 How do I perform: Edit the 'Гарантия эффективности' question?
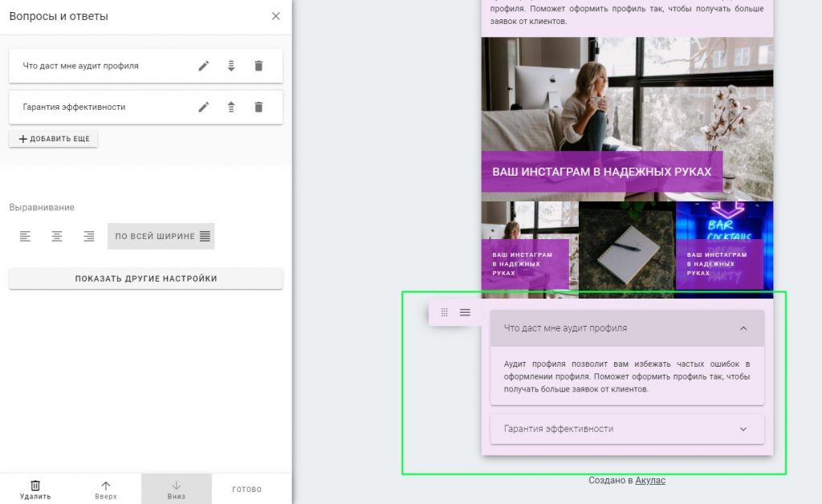pos(203,107)
